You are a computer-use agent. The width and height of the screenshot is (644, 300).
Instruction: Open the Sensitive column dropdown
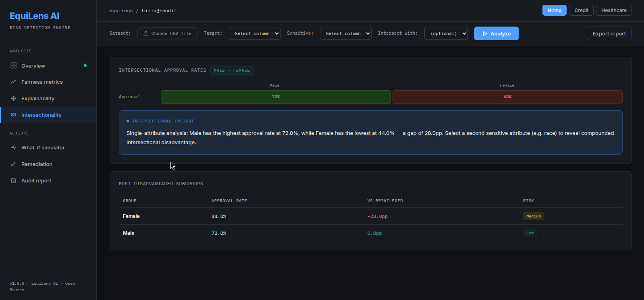pyautogui.click(x=346, y=33)
